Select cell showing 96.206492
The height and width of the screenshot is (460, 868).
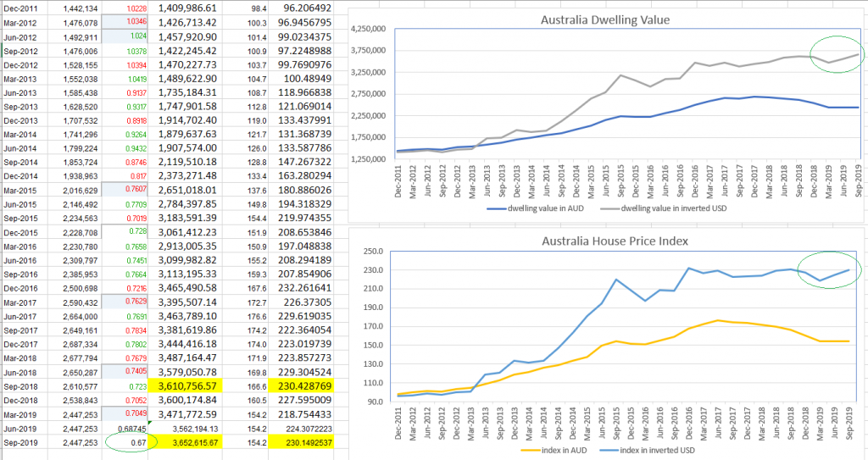click(x=307, y=8)
